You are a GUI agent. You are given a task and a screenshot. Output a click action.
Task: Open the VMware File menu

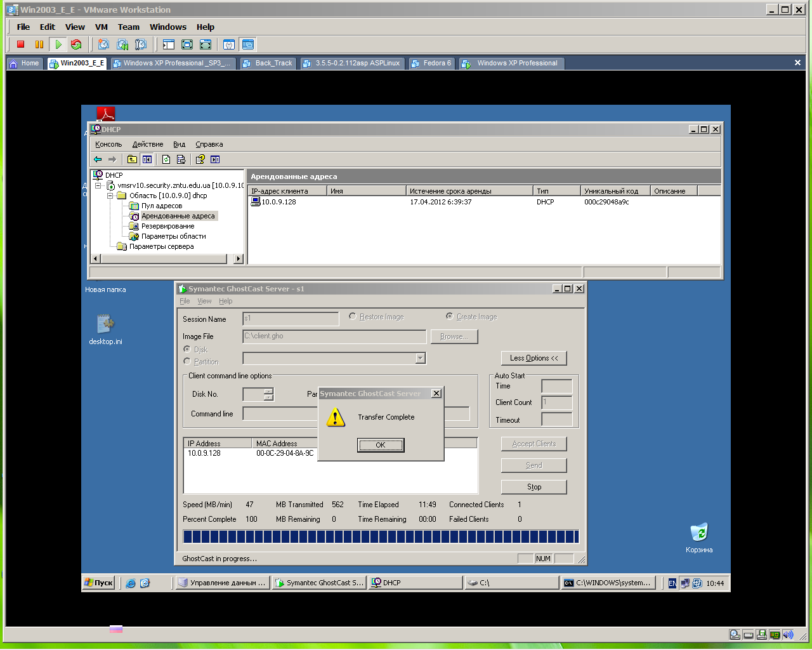pyautogui.click(x=23, y=27)
